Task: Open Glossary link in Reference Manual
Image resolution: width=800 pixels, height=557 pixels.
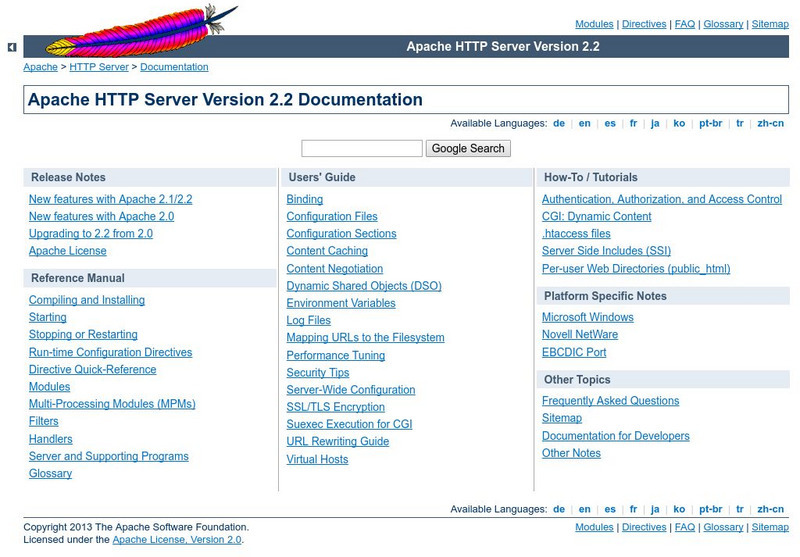Action: point(51,474)
